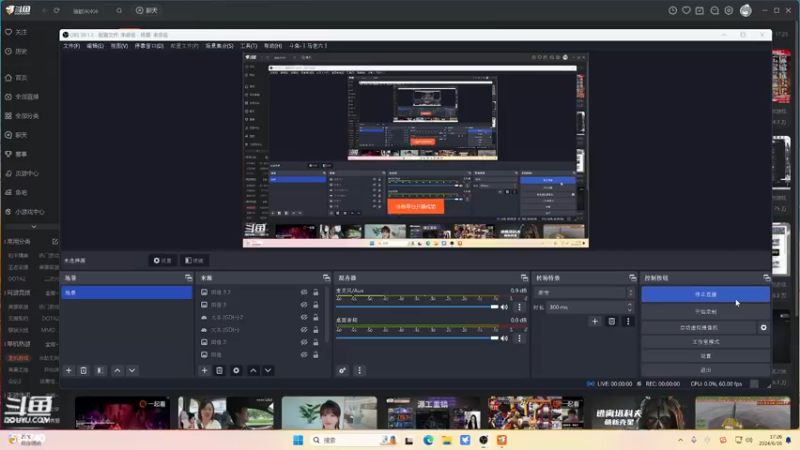Viewport: 800px width, 450px height.
Task: Click the blue stop streaming button
Action: pyautogui.click(x=706, y=294)
